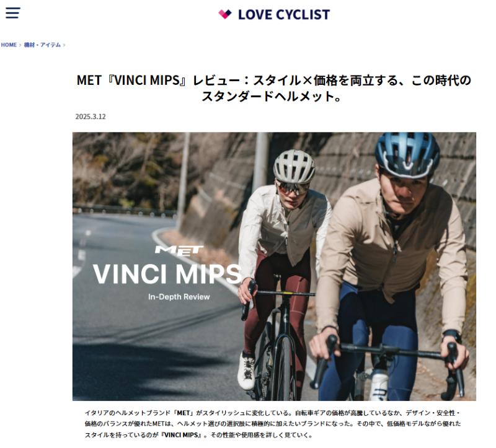
Task: Click the chevron after 機材・アイテム breadcrumb
Action: pyautogui.click(x=64, y=45)
